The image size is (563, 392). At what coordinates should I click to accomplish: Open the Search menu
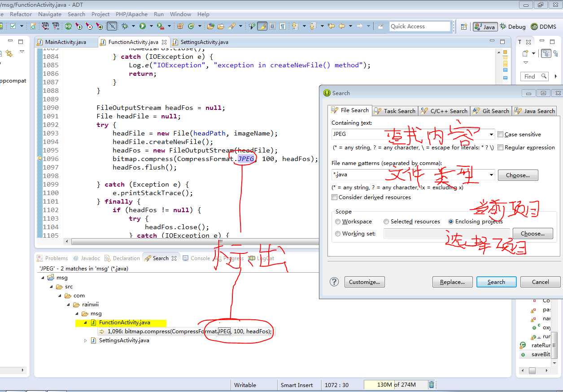tap(76, 14)
